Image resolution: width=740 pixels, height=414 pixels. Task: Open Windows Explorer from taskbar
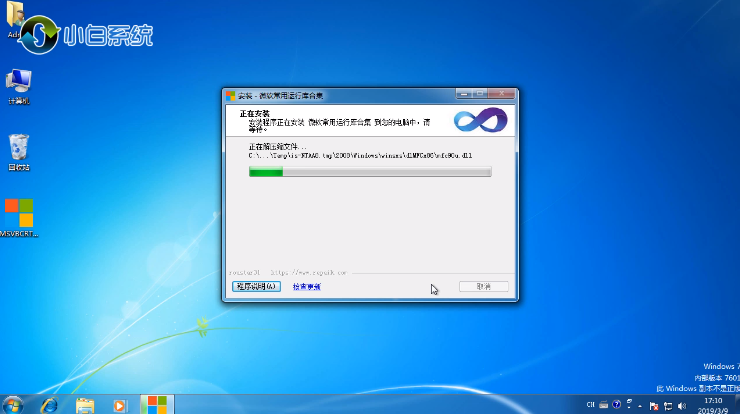click(85, 404)
